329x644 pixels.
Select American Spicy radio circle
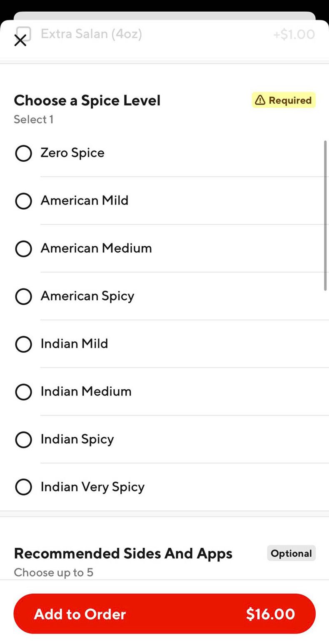coord(23,296)
